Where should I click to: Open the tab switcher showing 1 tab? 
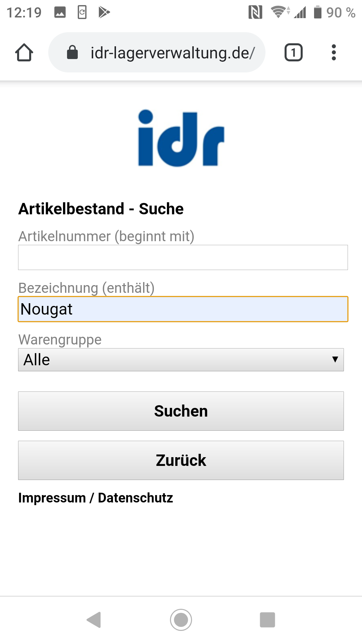(293, 53)
